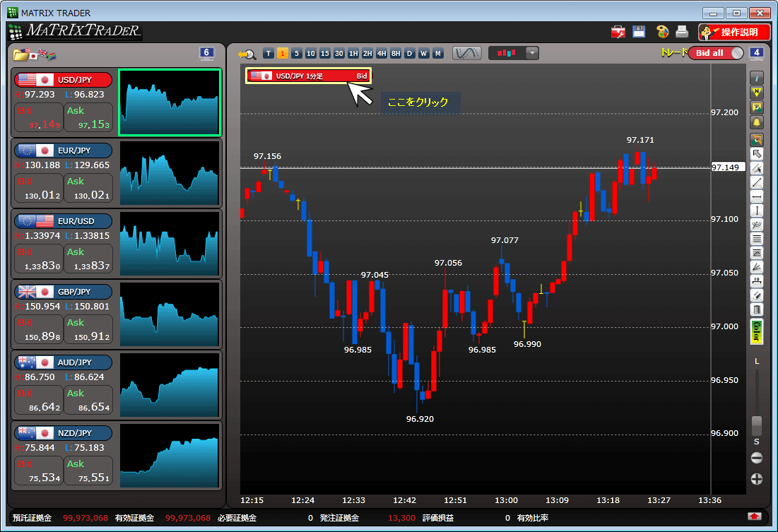
Task: Click the L-S chart size slider handle
Action: click(x=757, y=425)
